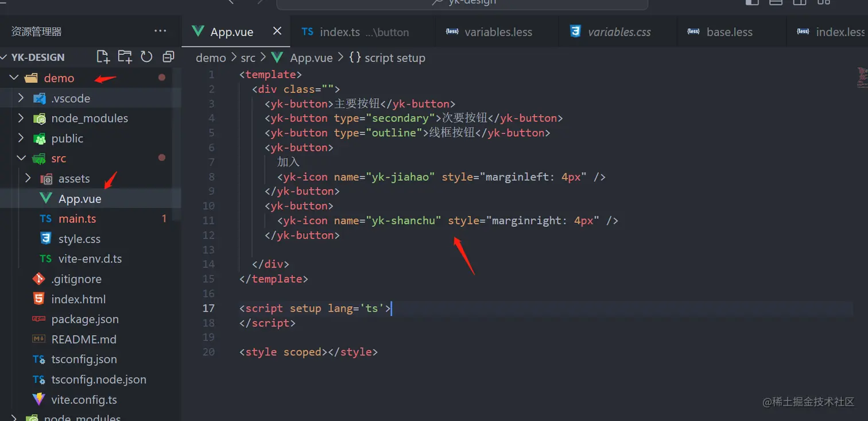The width and height of the screenshot is (868, 421).
Task: Click the 次要按钮 text on line 4
Action: pyautogui.click(x=465, y=118)
